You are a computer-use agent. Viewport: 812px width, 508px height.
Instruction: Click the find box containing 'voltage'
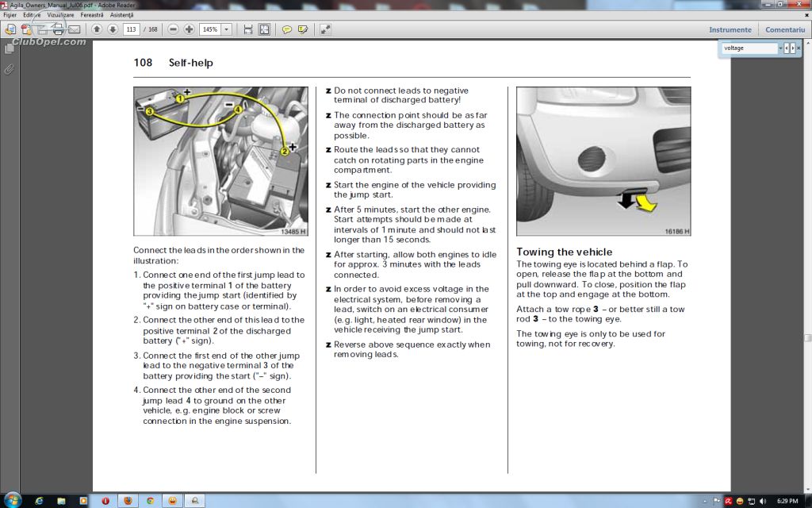coord(749,48)
